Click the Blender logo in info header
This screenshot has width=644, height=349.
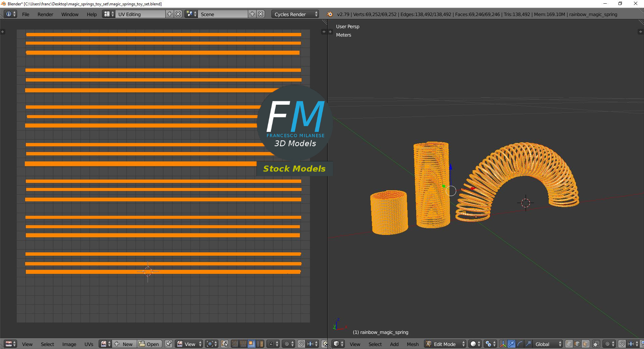(330, 14)
